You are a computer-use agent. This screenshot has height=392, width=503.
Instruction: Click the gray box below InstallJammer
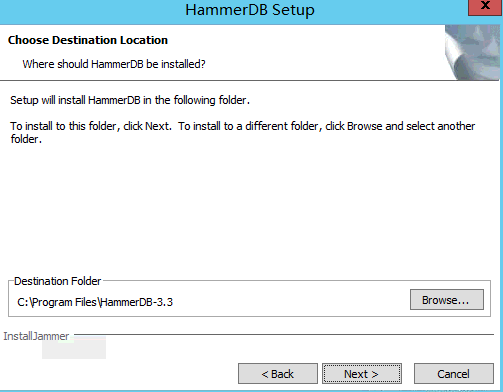pos(74,348)
